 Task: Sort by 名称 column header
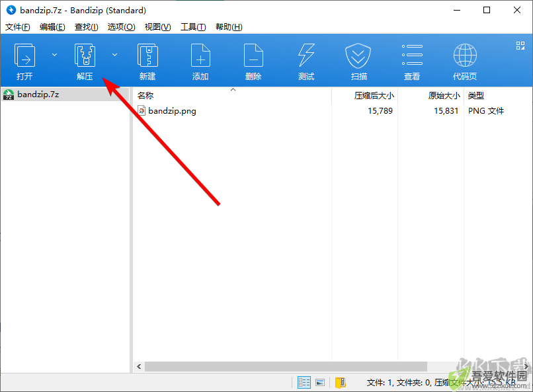click(x=233, y=95)
